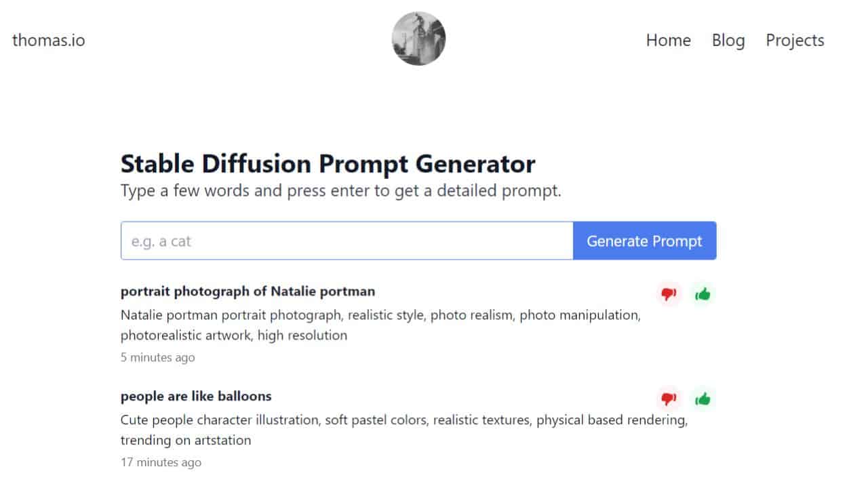The height and width of the screenshot is (488, 868).
Task: Select the 'people are like balloons' heading
Action: pos(196,396)
